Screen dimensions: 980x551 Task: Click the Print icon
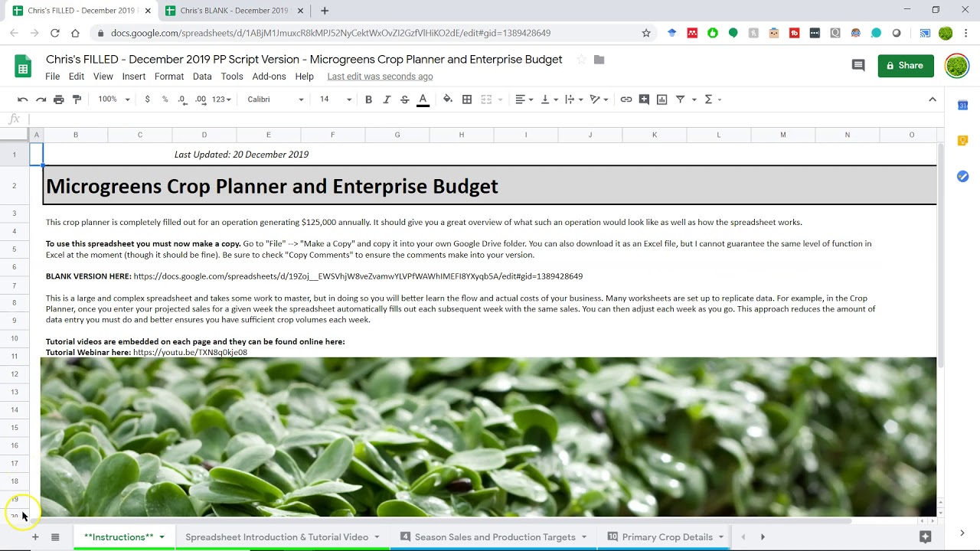(59, 99)
